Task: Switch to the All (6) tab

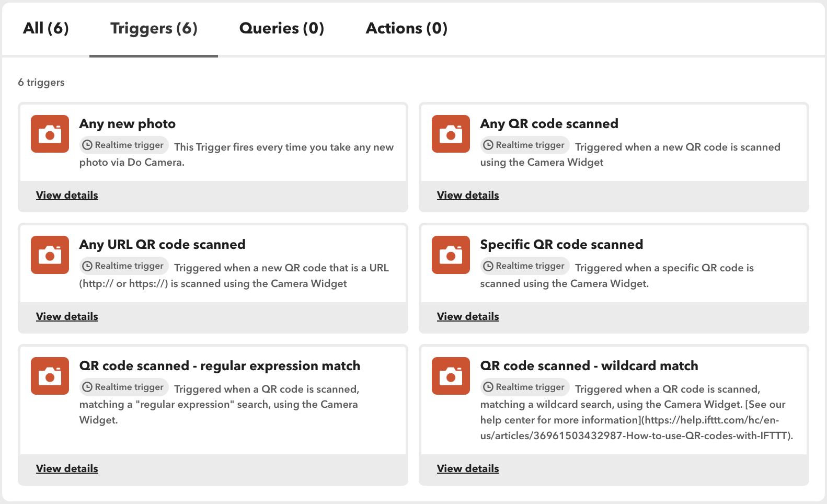Action: coord(46,28)
